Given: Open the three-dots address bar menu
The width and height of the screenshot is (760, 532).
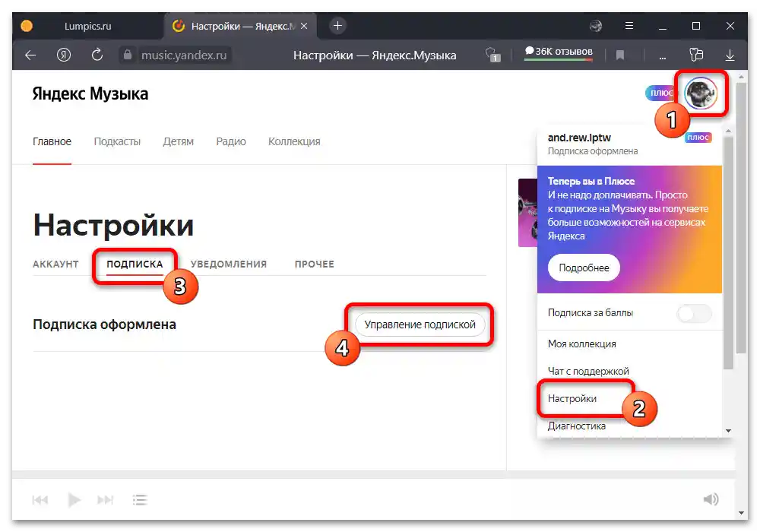Looking at the screenshot, I should click(x=663, y=57).
